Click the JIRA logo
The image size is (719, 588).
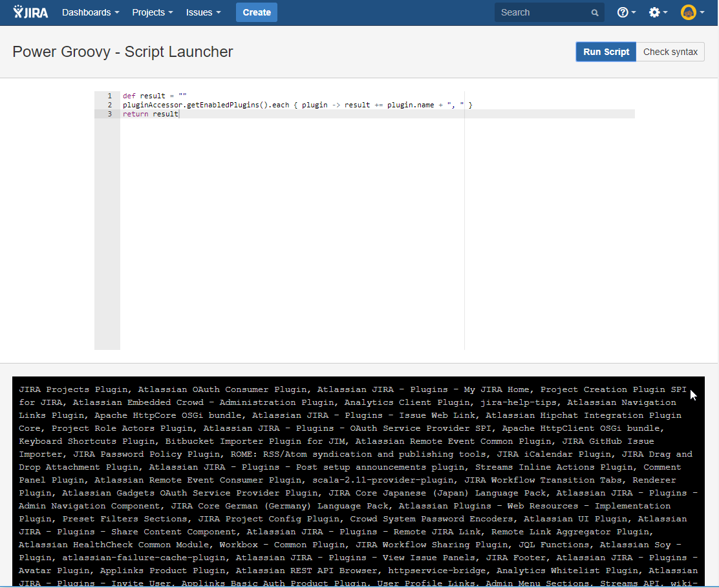coord(30,12)
